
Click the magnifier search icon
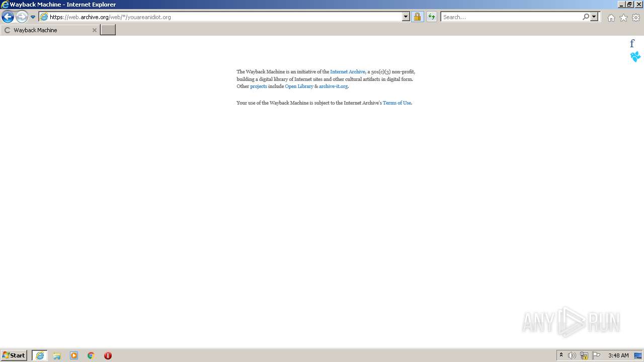(x=586, y=17)
